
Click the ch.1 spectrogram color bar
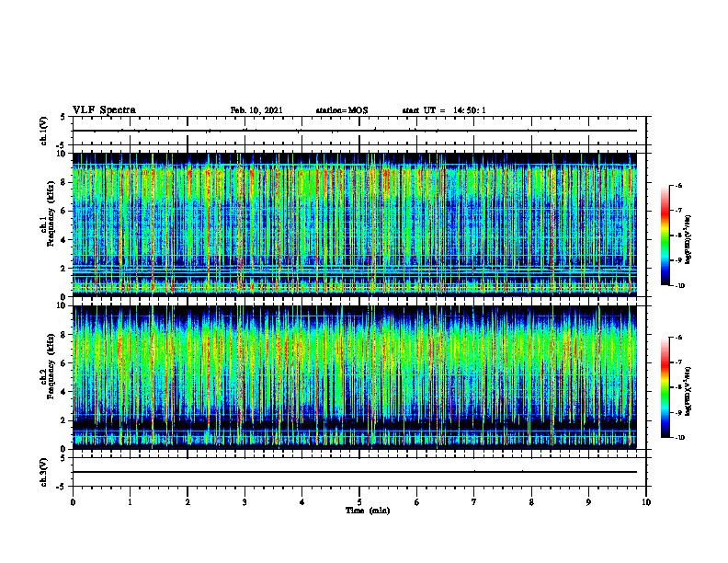665,236
